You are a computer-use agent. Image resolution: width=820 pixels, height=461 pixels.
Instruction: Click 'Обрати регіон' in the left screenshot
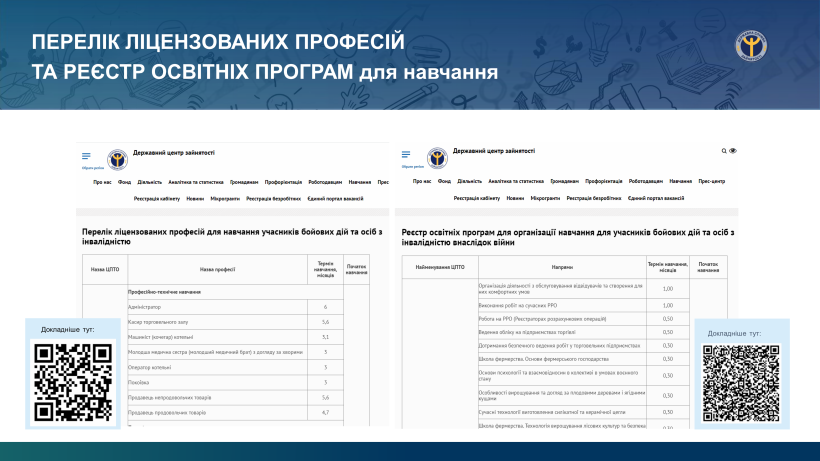tap(93, 168)
